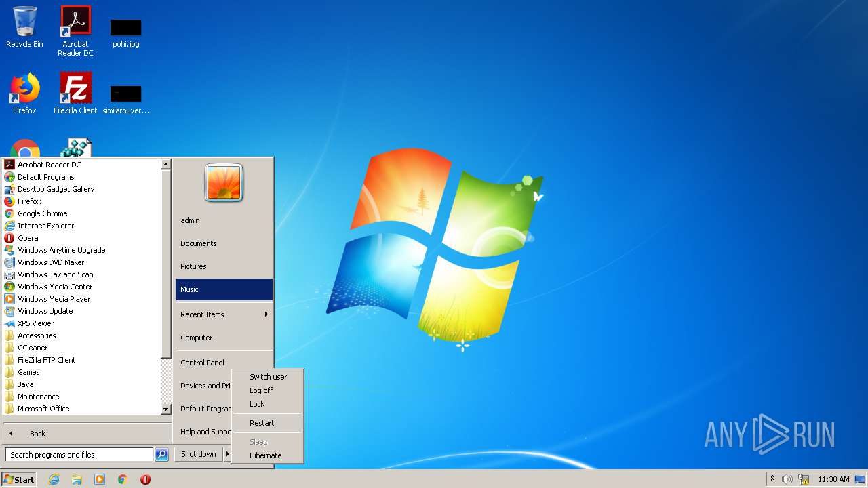Viewport: 868px width, 488px height.
Task: Select similarbuyer file on desktop
Action: pyautogui.click(x=126, y=100)
